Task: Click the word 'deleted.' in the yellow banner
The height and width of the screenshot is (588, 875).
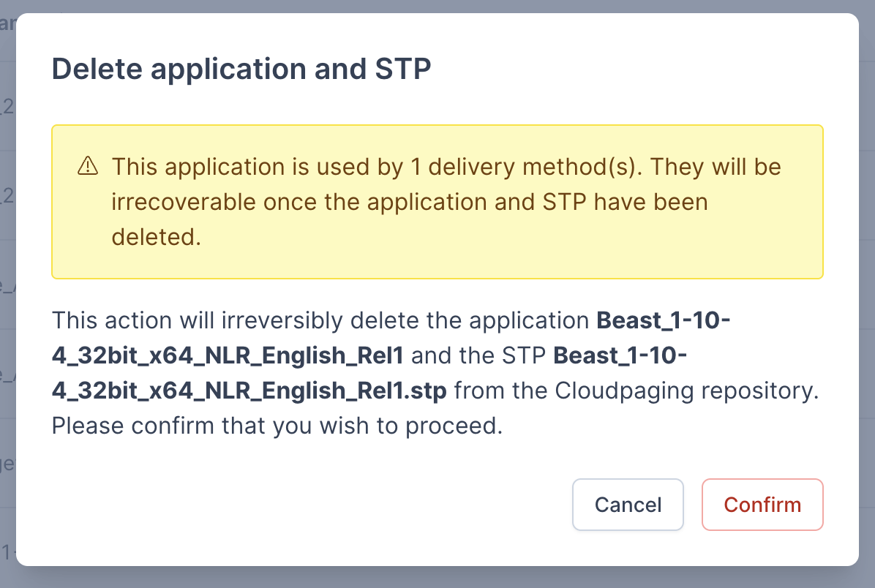Action: [156, 237]
